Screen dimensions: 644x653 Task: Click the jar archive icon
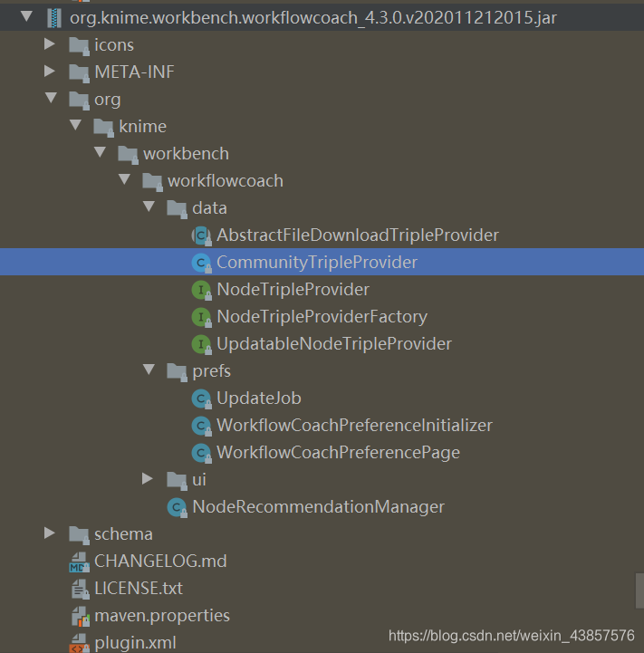pos(54,18)
